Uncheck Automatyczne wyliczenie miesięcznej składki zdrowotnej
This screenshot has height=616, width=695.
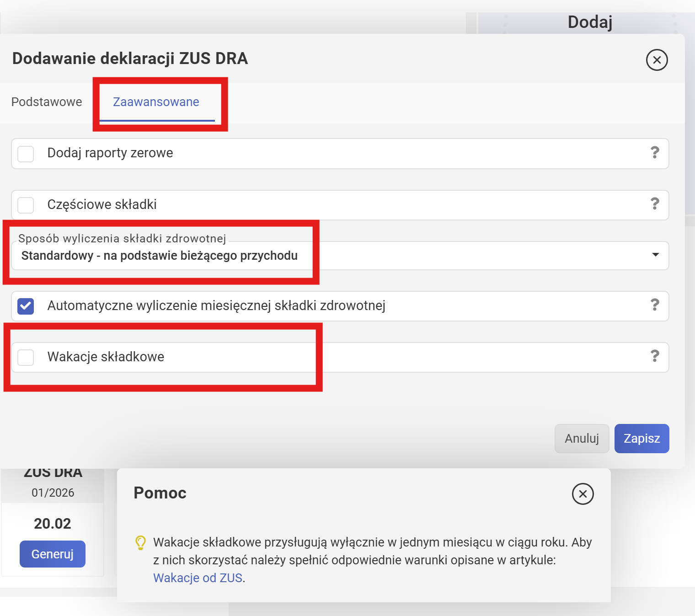pos(26,306)
